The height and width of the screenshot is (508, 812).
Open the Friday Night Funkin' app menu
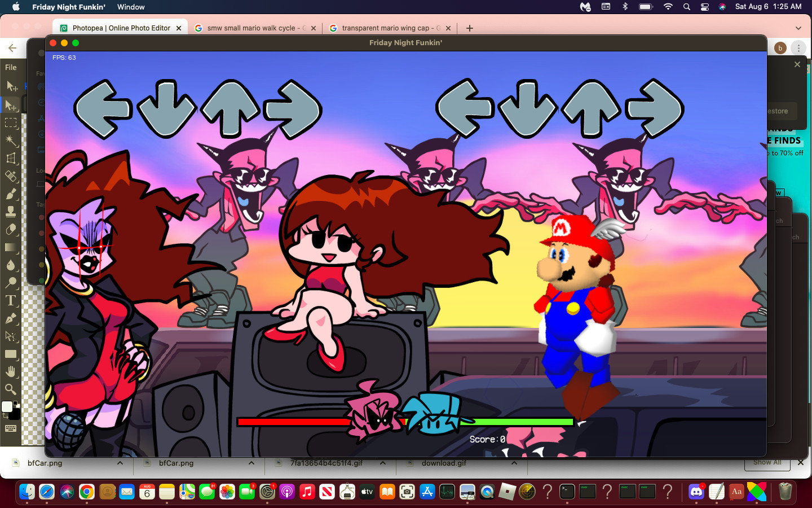pos(69,7)
